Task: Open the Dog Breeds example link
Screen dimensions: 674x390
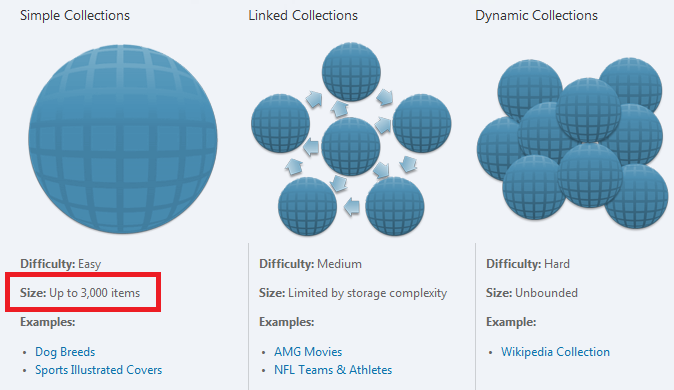Action: click(65, 352)
